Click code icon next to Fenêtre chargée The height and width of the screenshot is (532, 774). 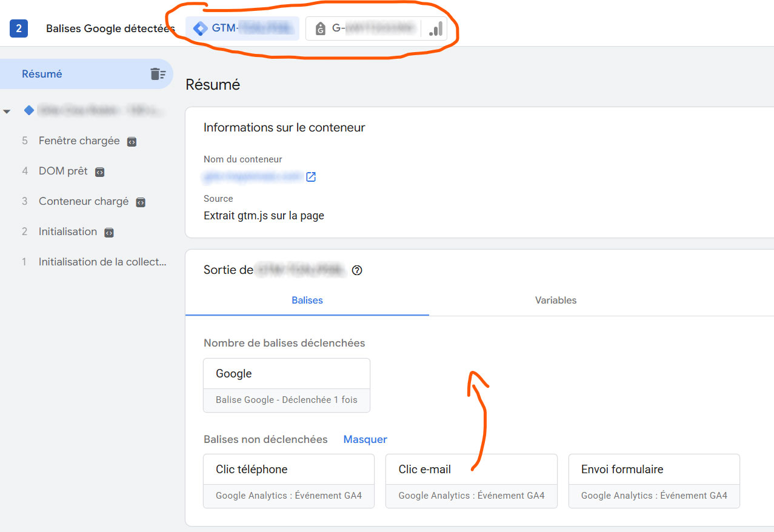132,142
